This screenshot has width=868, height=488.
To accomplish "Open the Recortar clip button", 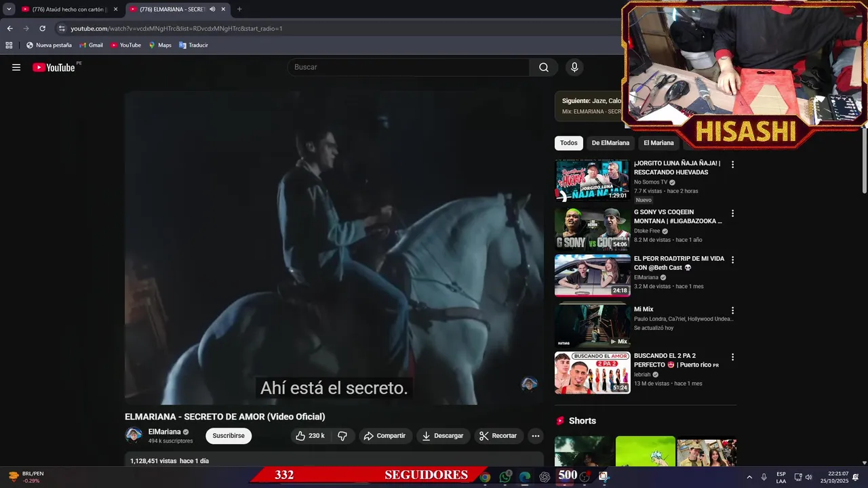I will [x=498, y=436].
